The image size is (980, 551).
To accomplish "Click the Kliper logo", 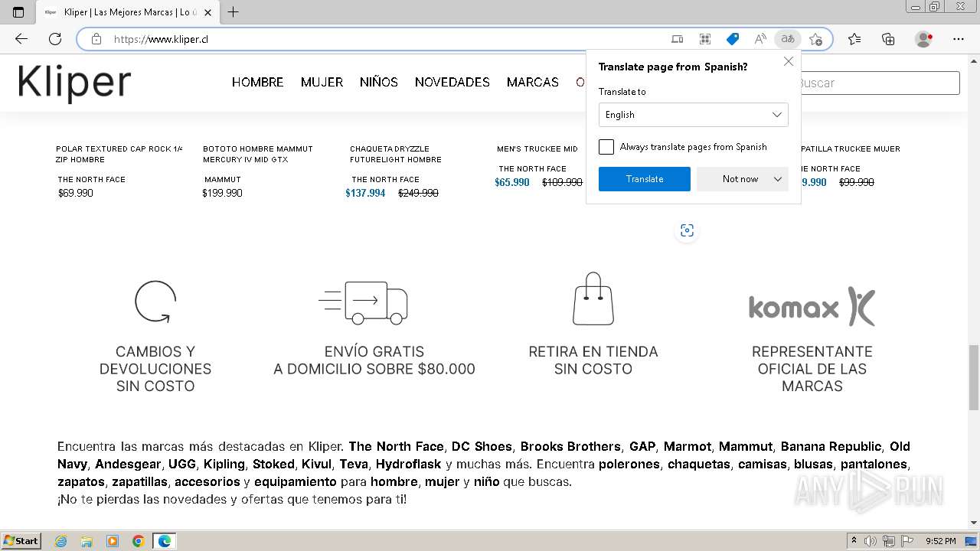I will pos(74,83).
